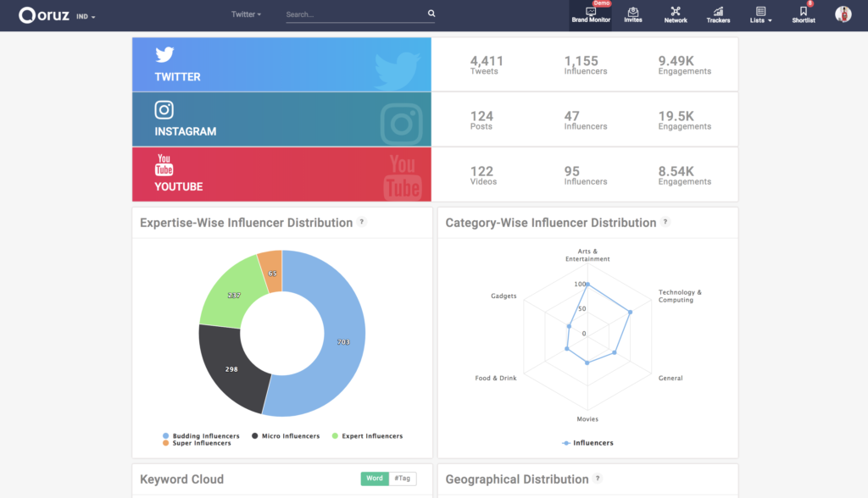868x498 pixels.
Task: Click the 124 Posts stat
Action: [x=481, y=120]
